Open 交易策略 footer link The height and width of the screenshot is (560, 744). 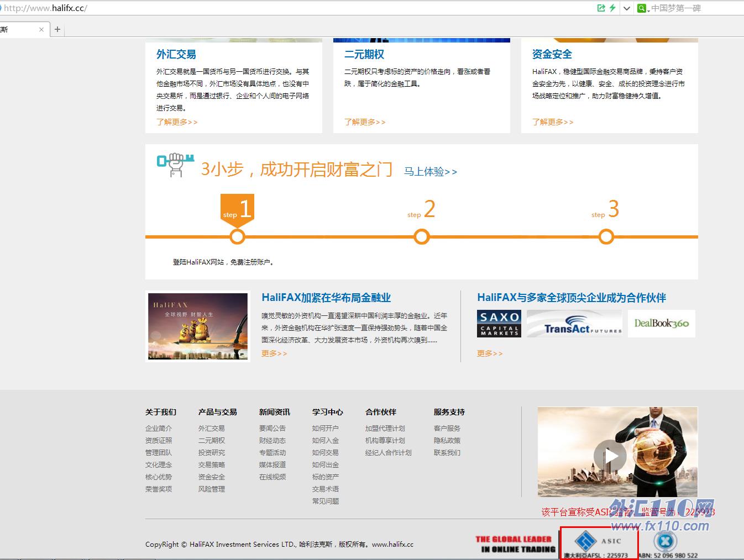(x=212, y=465)
